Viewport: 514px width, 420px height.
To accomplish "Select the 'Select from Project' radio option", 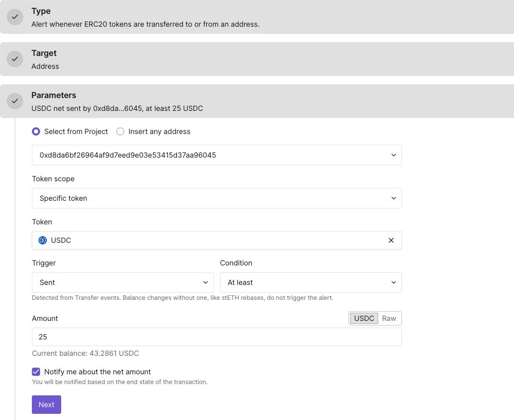I will (36, 131).
